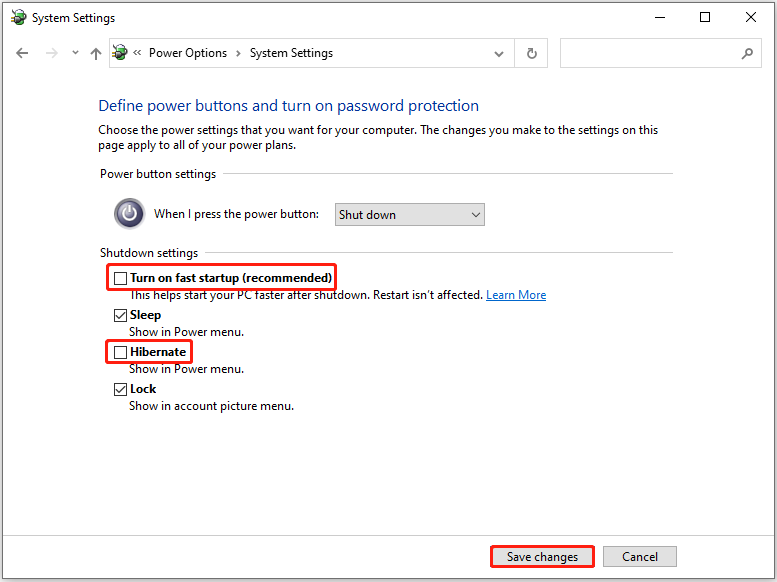Click the double chevron before Power Options
This screenshot has width=777, height=582.
click(137, 53)
